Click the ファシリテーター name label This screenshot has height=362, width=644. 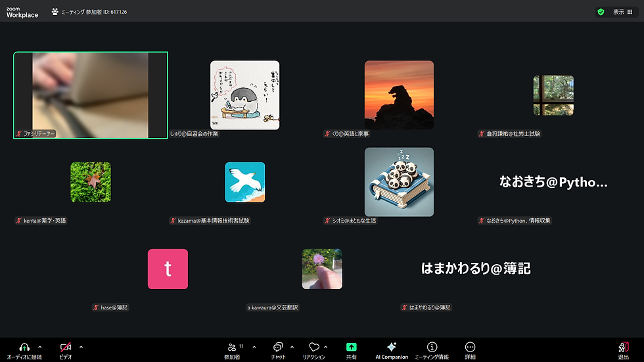click(x=35, y=134)
